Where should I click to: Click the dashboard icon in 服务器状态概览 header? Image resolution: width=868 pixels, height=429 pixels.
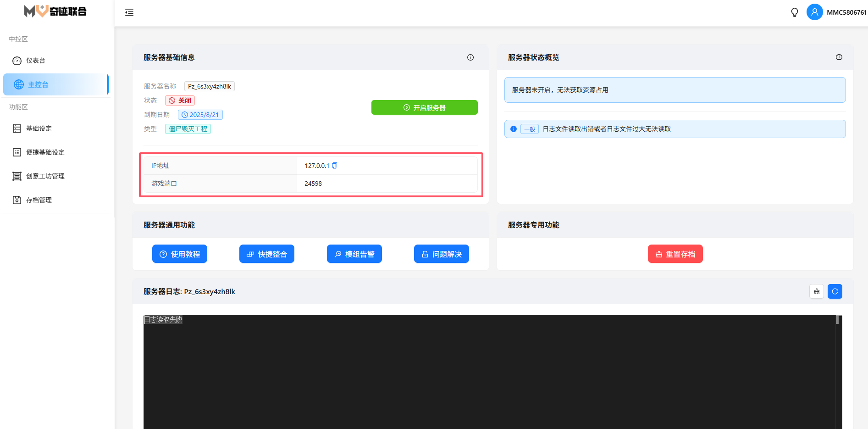(x=839, y=57)
